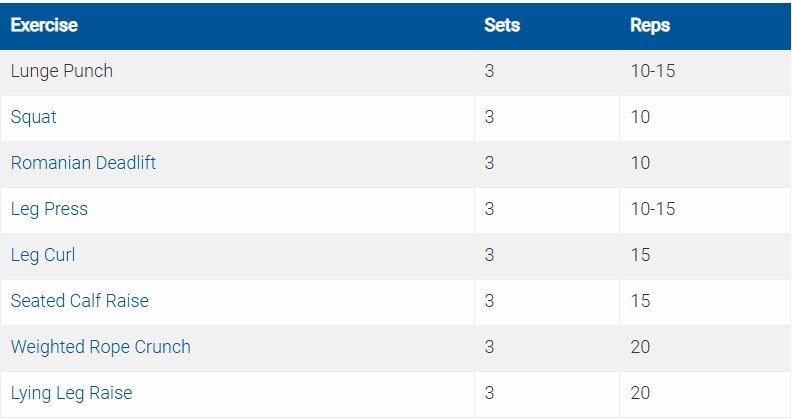Click the Weighted Rope Crunch reps value
Screen dimensions: 792x420
coord(641,347)
